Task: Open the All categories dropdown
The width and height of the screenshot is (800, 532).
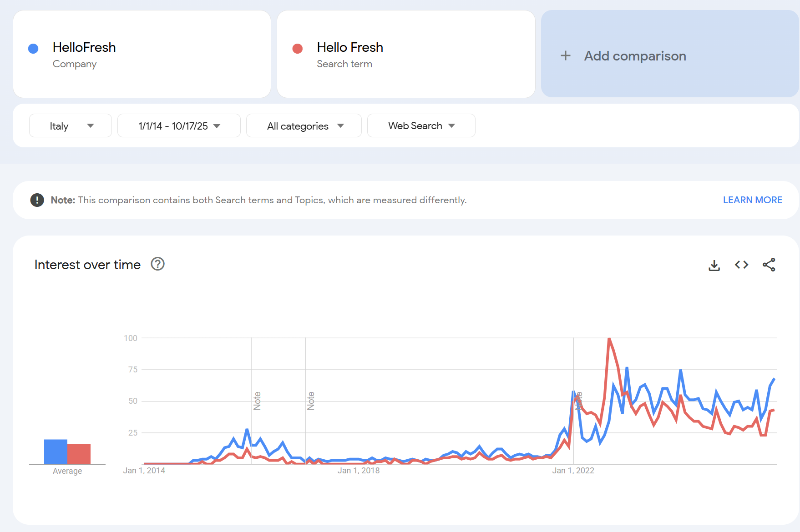Action: (x=304, y=126)
